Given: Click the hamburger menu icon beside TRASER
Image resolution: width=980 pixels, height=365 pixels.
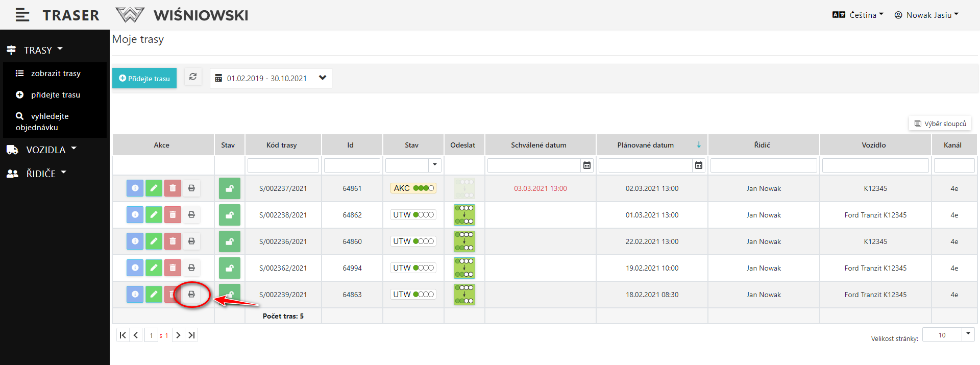Looking at the screenshot, I should click(x=22, y=15).
